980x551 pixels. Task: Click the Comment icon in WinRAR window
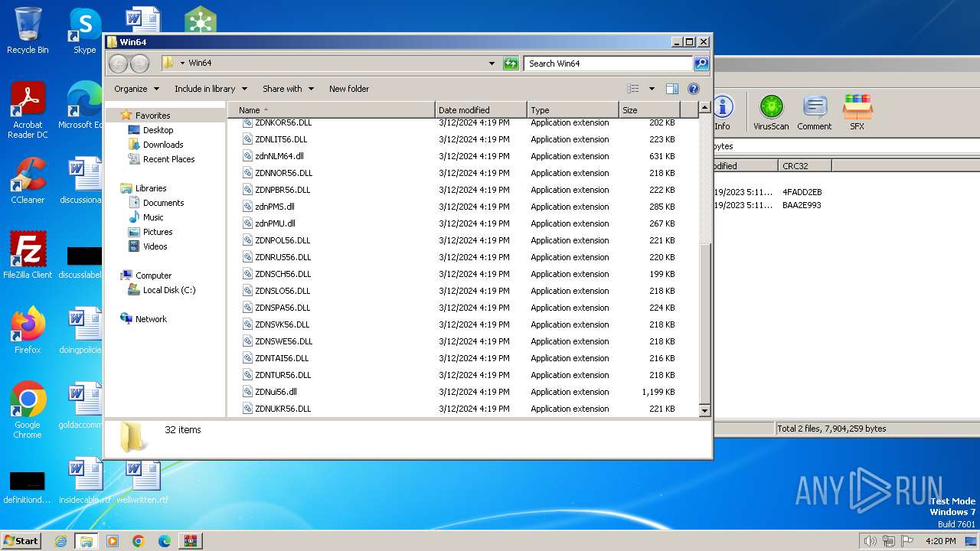coord(814,112)
